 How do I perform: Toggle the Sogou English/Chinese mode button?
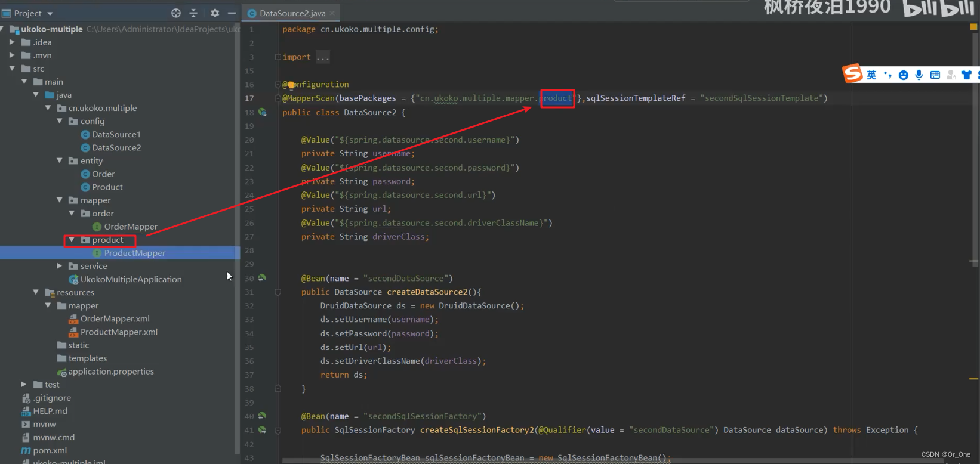pyautogui.click(x=872, y=75)
